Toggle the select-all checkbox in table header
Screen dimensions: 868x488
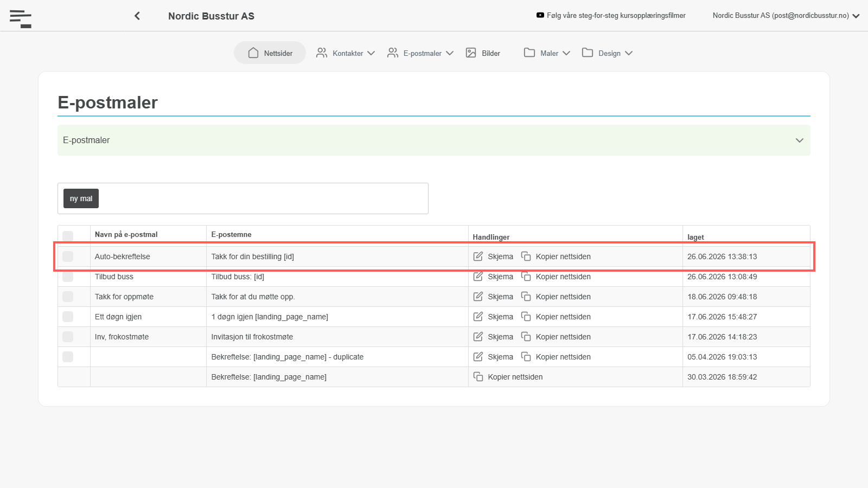[x=68, y=236]
